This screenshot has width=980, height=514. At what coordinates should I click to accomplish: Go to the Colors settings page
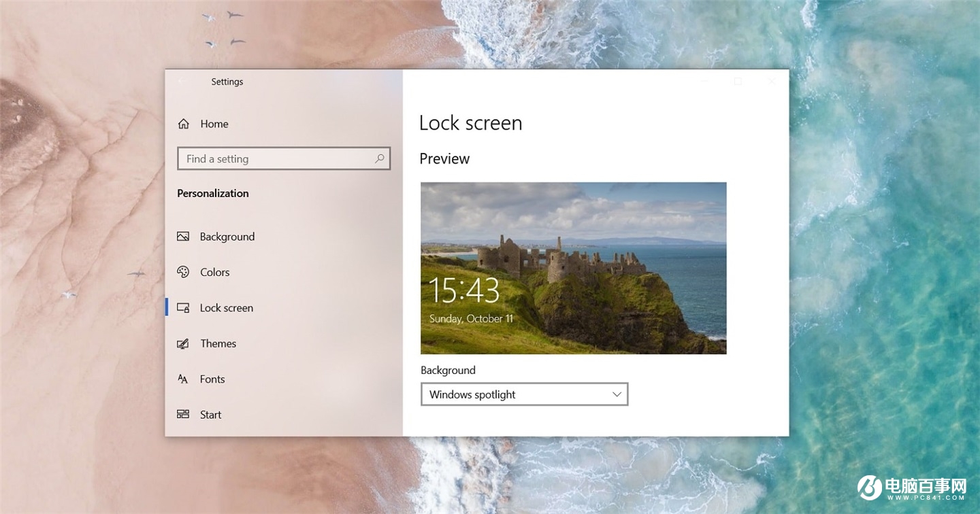[214, 272]
